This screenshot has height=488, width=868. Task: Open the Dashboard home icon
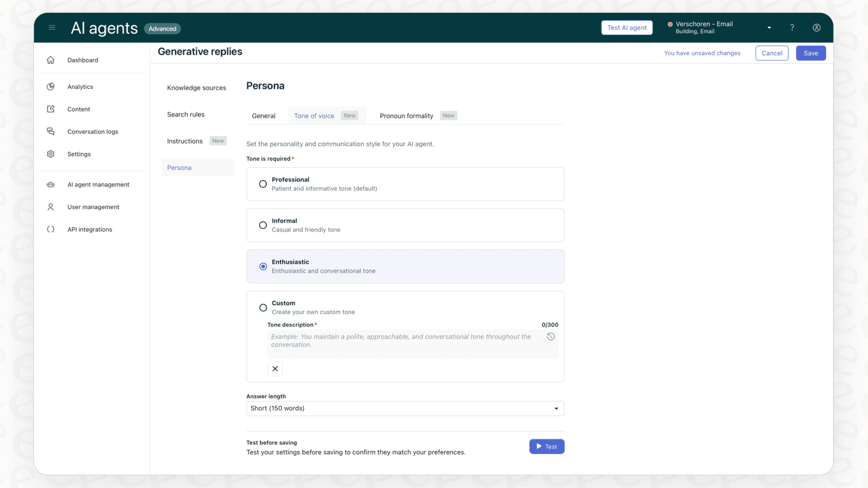click(x=50, y=60)
